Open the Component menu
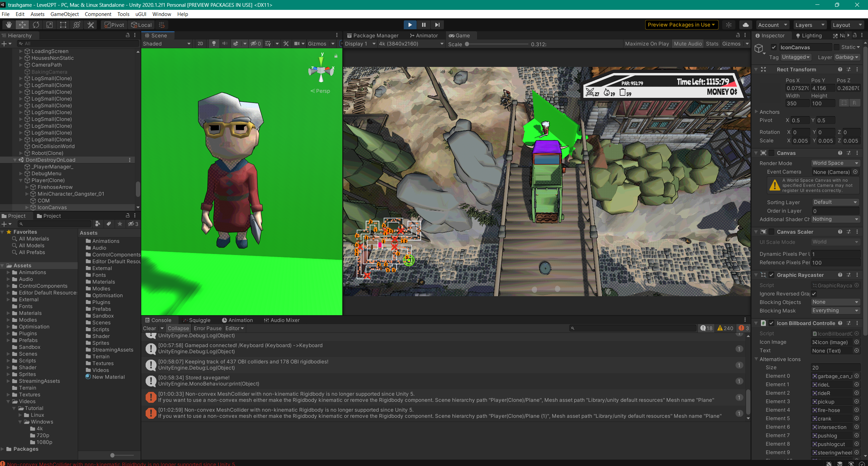Screen dimensions: 868x466 (x=98, y=14)
